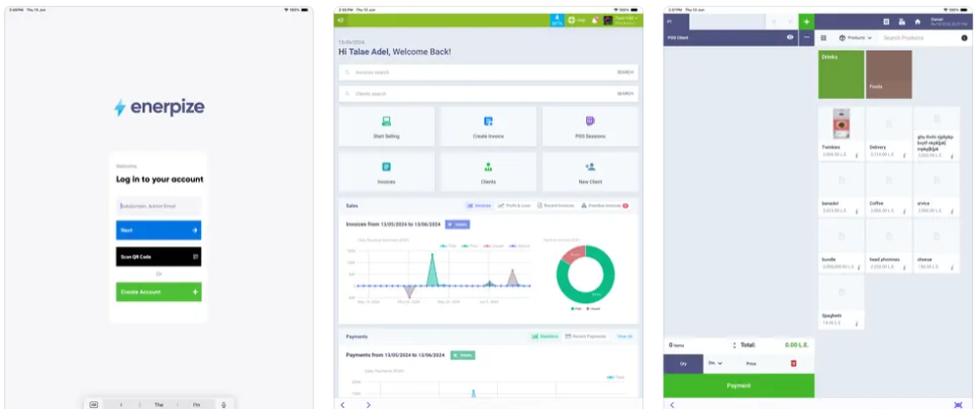
Task: Click the POS calculator icon in header
Action: [902, 22]
